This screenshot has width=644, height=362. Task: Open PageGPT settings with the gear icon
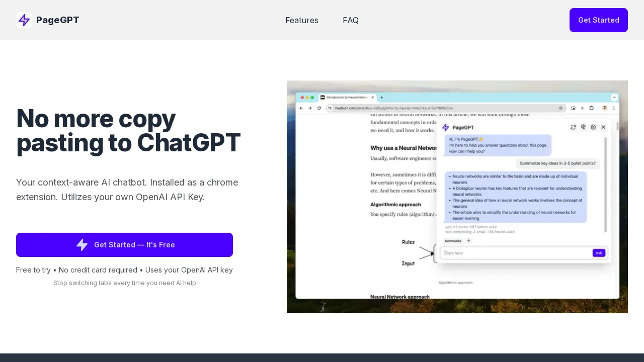593,127
